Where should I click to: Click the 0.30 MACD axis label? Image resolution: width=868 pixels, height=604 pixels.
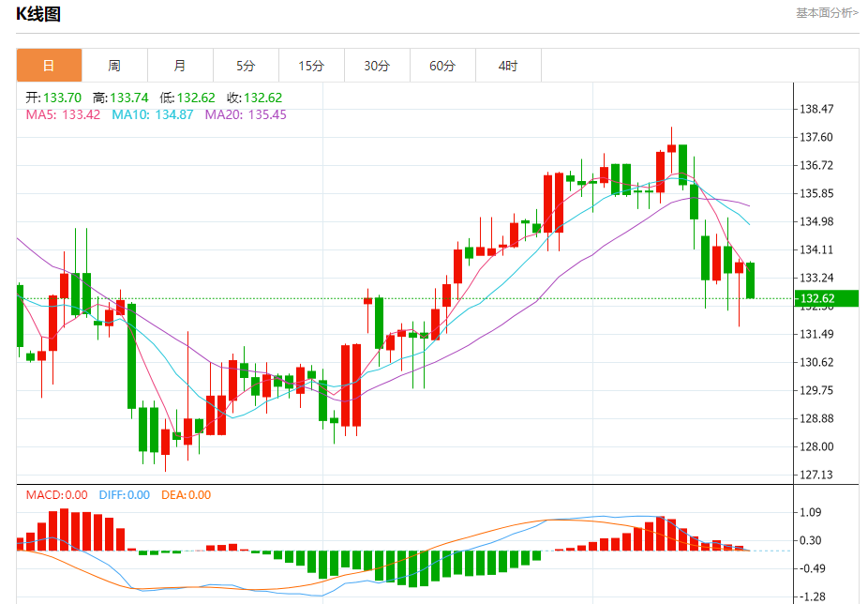(x=811, y=540)
